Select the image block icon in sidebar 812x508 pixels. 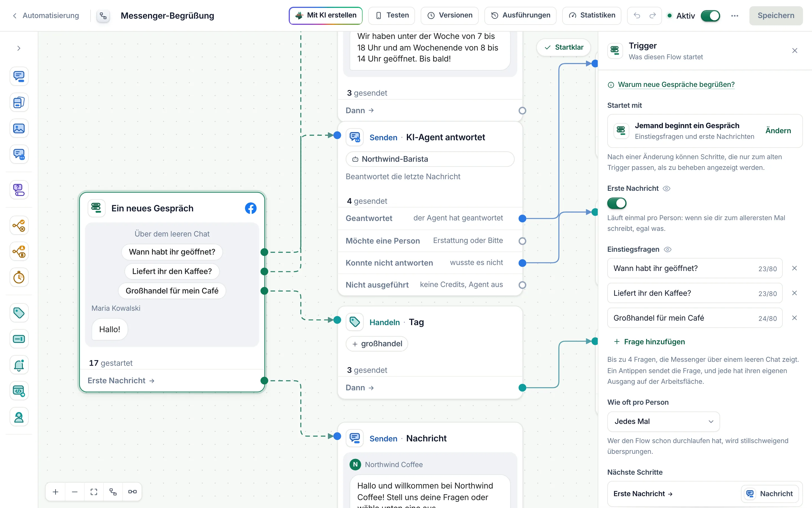pos(19,128)
